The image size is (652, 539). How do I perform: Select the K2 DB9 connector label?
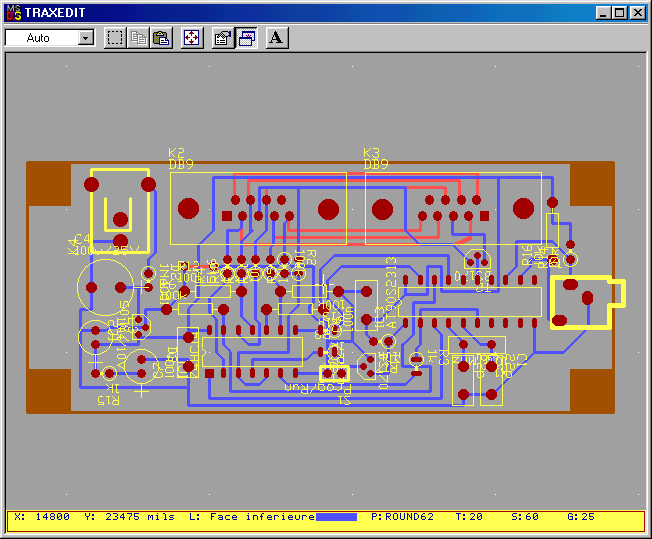coord(180,159)
